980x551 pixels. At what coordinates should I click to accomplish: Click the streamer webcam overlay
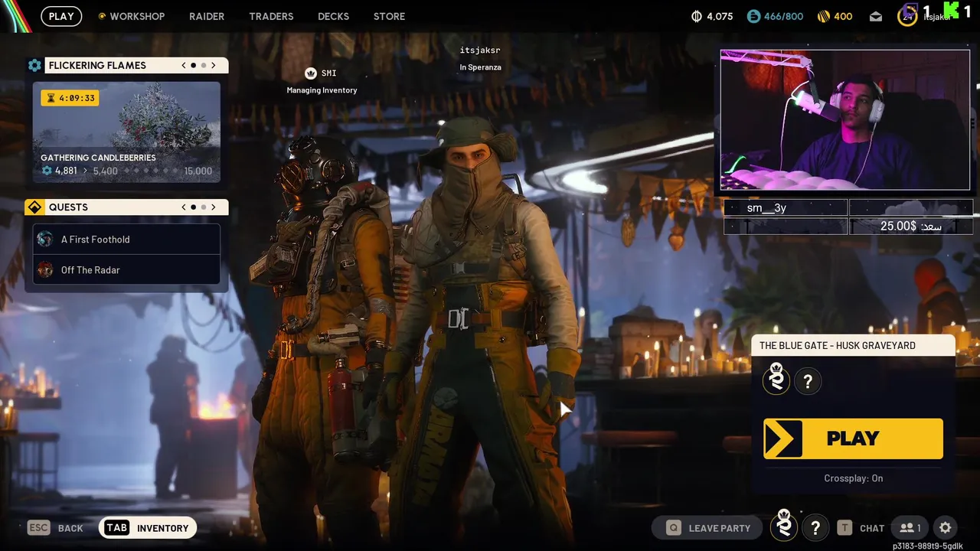pos(845,120)
